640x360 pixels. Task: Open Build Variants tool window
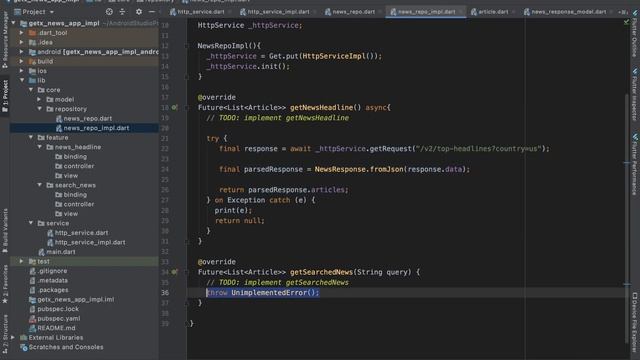tap(5, 231)
